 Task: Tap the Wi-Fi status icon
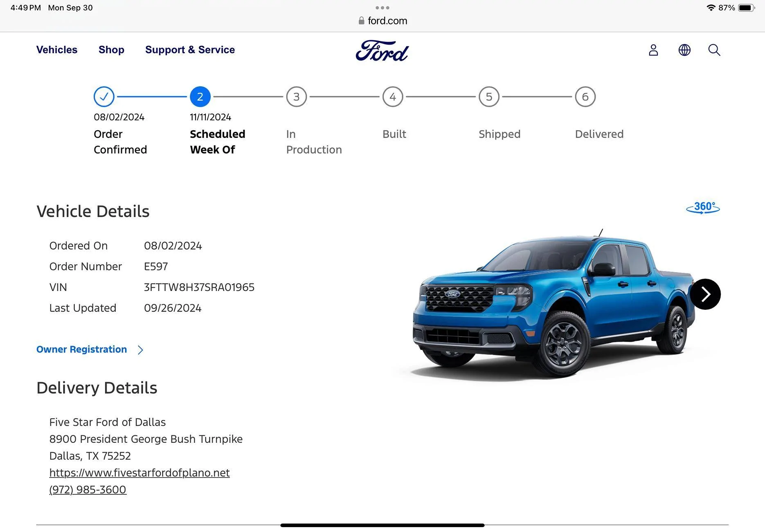click(x=711, y=8)
